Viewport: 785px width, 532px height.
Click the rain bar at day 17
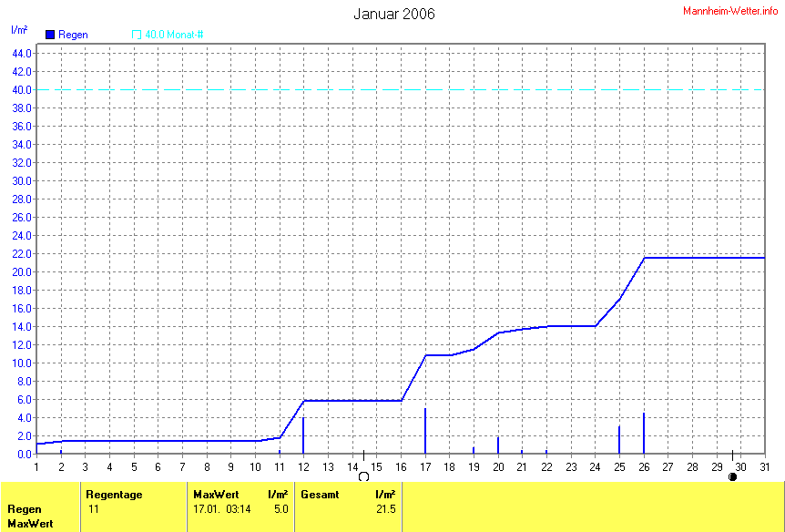click(425, 432)
